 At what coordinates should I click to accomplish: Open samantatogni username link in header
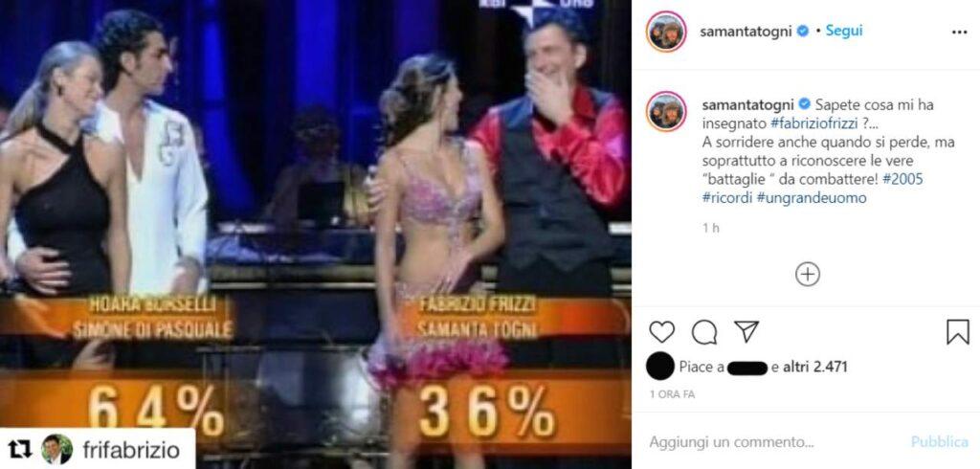pyautogui.click(x=746, y=32)
